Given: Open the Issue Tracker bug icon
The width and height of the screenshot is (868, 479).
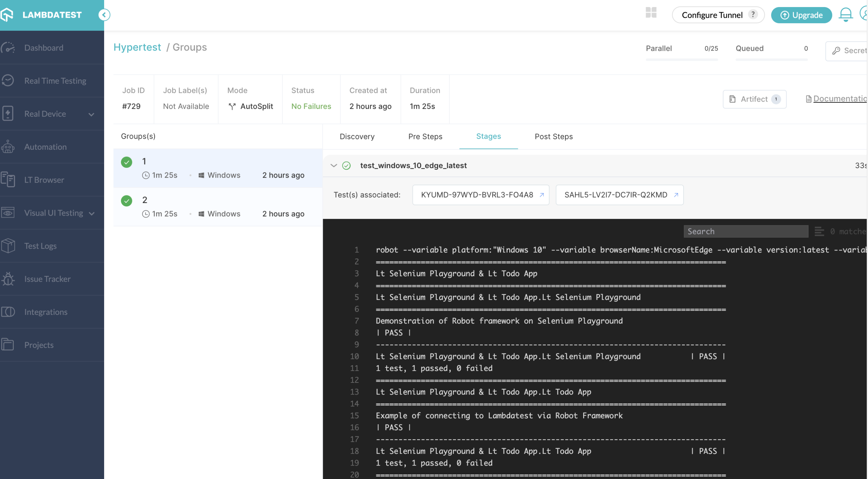Looking at the screenshot, I should coord(8,279).
